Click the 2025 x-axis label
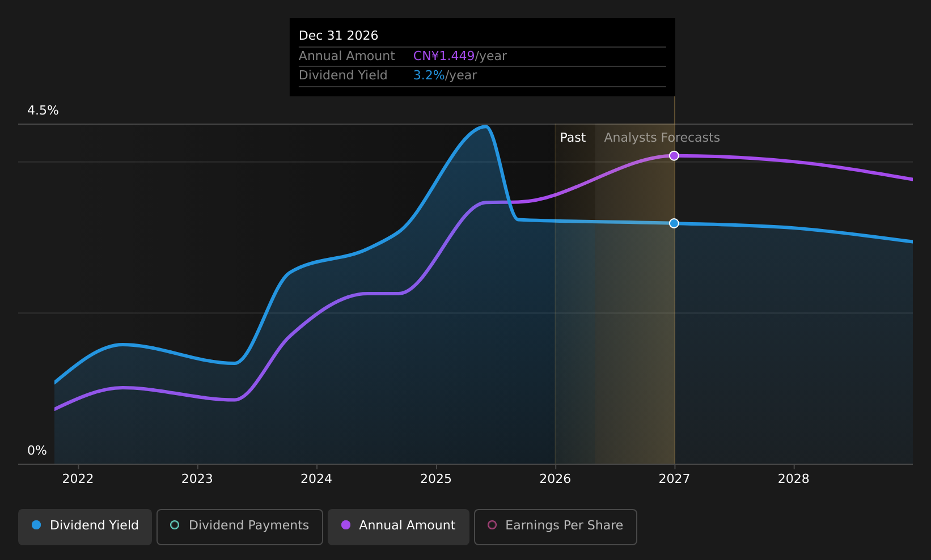This screenshot has width=931, height=560. coord(436,479)
